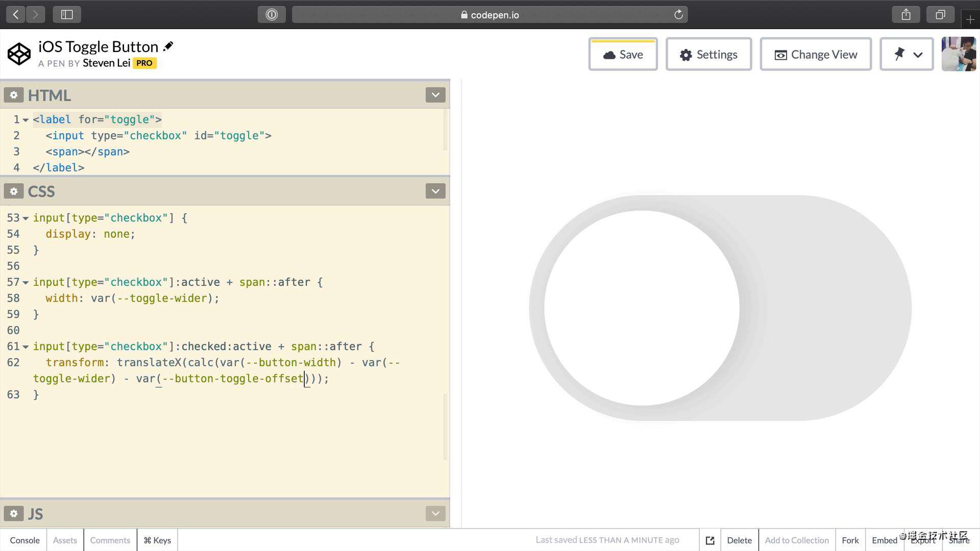Click the 'iOS Toggle Button' pen title
This screenshot has height=551, width=980.
[98, 47]
